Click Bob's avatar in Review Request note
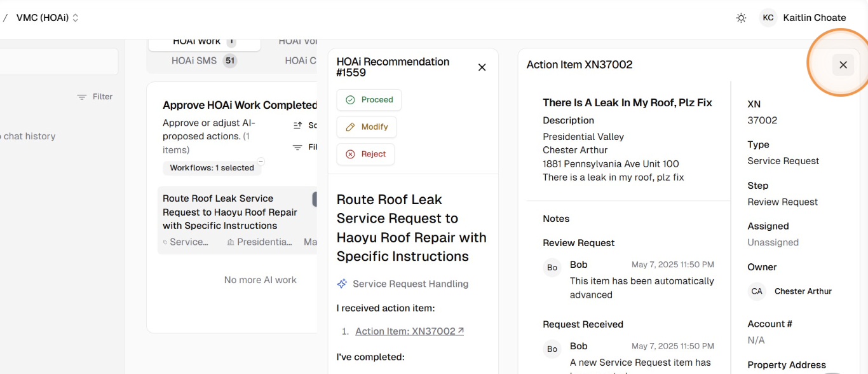868x374 pixels. [x=552, y=268]
